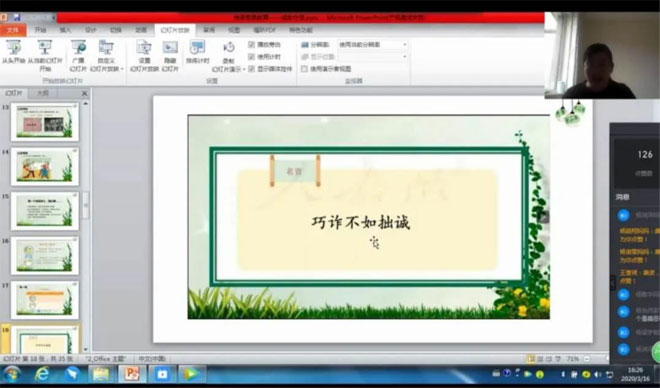Start slideshow from current slide icon
660x388 pixels.
(45, 47)
